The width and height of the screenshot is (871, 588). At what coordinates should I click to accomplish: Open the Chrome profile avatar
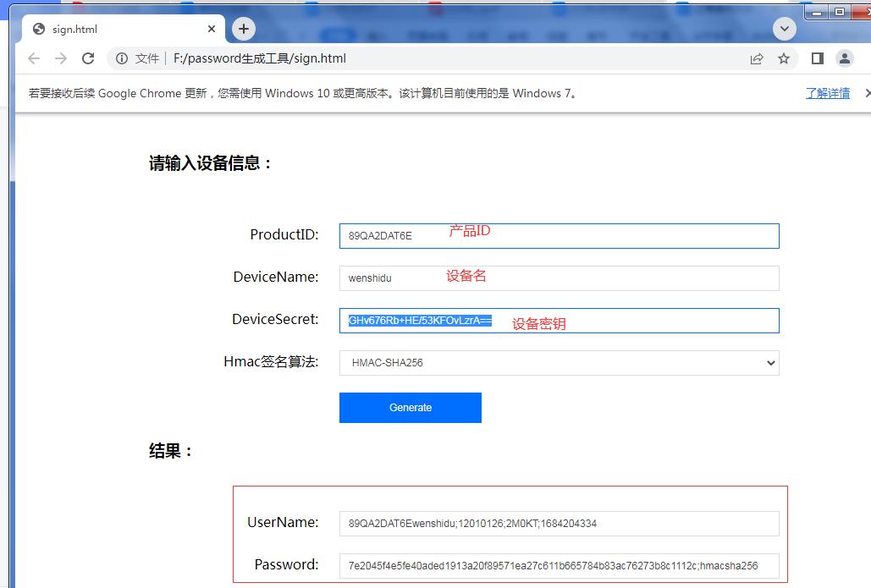click(844, 58)
